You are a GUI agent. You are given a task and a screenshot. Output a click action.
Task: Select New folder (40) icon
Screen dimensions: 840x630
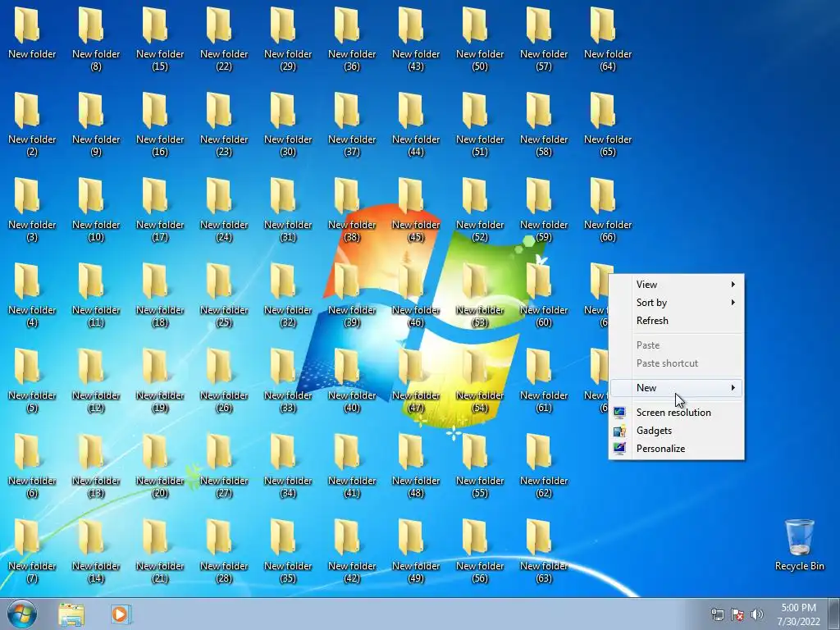[x=347, y=367]
